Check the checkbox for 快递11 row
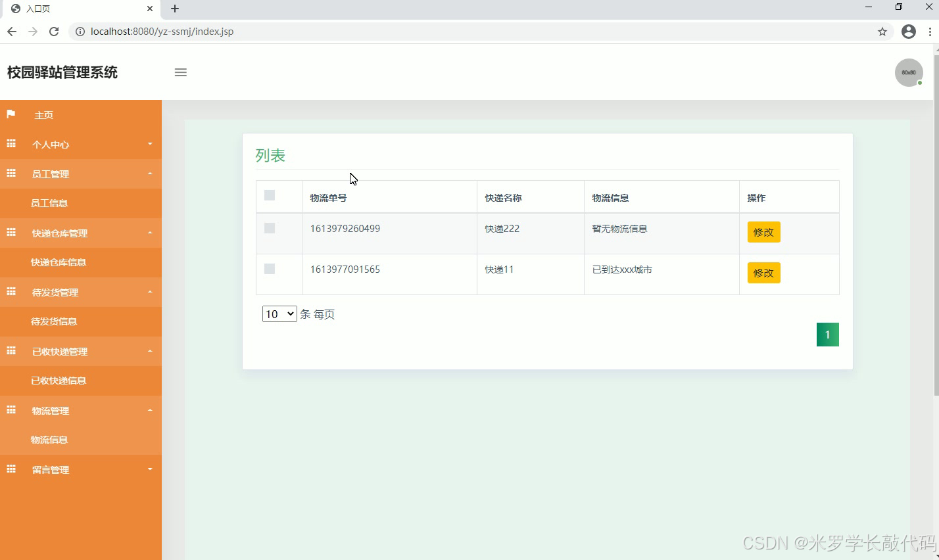The height and width of the screenshot is (560, 939). click(269, 269)
